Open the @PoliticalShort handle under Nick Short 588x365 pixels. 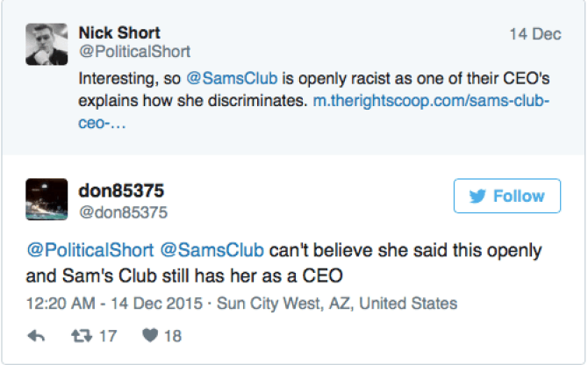133,52
